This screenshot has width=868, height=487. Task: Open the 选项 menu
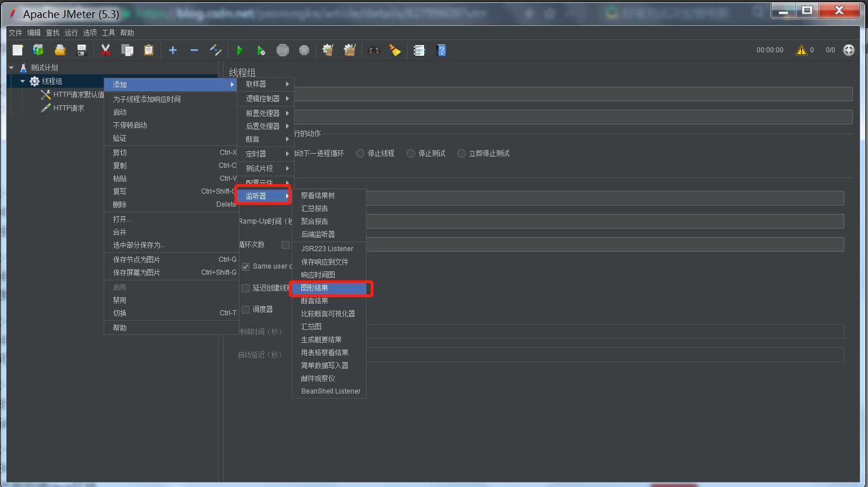click(x=90, y=33)
